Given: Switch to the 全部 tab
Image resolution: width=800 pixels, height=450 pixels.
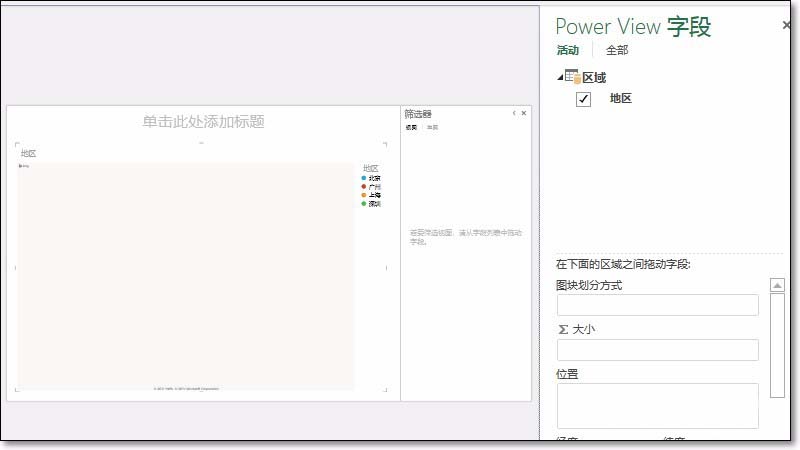Looking at the screenshot, I should click(x=617, y=50).
